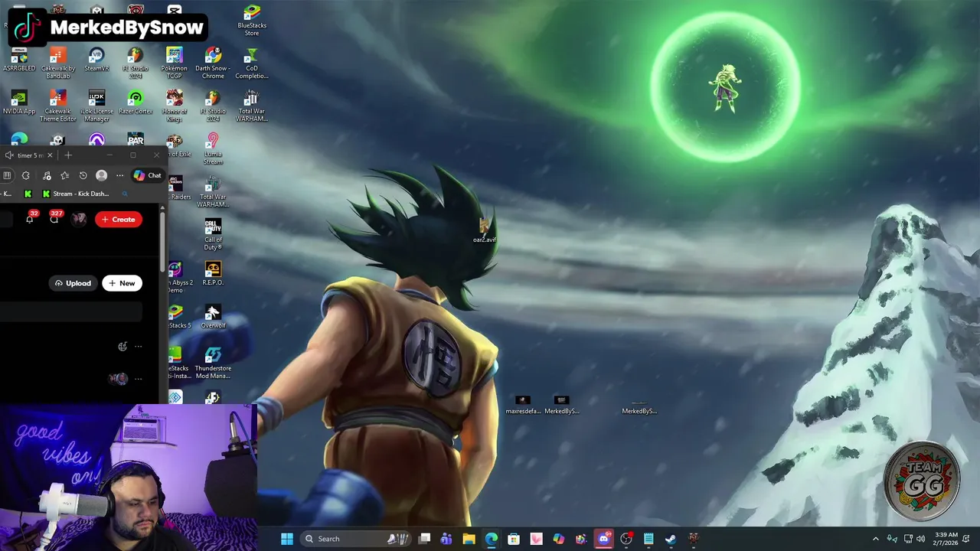This screenshot has height=551, width=980.
Task: Select the oar2.avif desktop file
Action: [484, 230]
